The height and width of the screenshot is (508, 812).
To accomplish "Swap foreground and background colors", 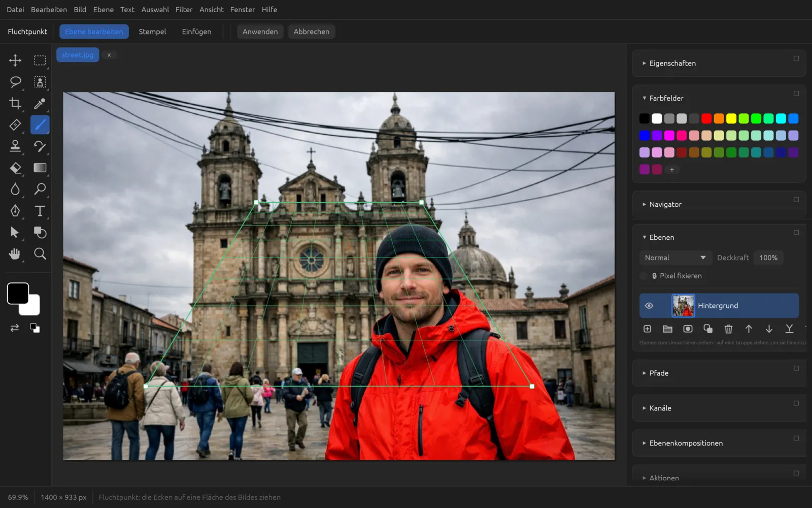I will (15, 328).
